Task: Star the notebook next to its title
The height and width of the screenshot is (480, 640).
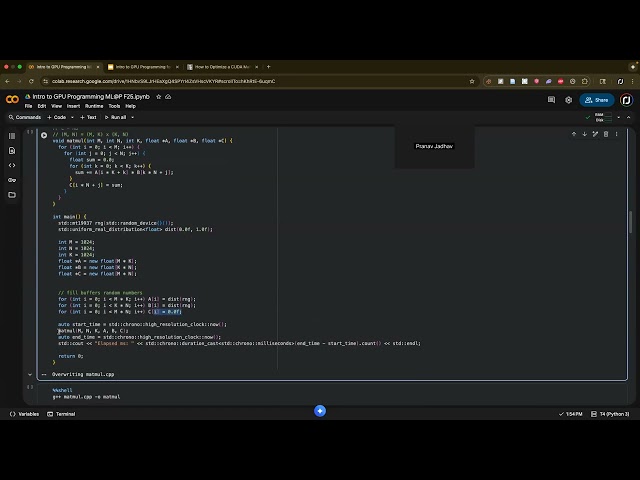Action: (x=158, y=97)
